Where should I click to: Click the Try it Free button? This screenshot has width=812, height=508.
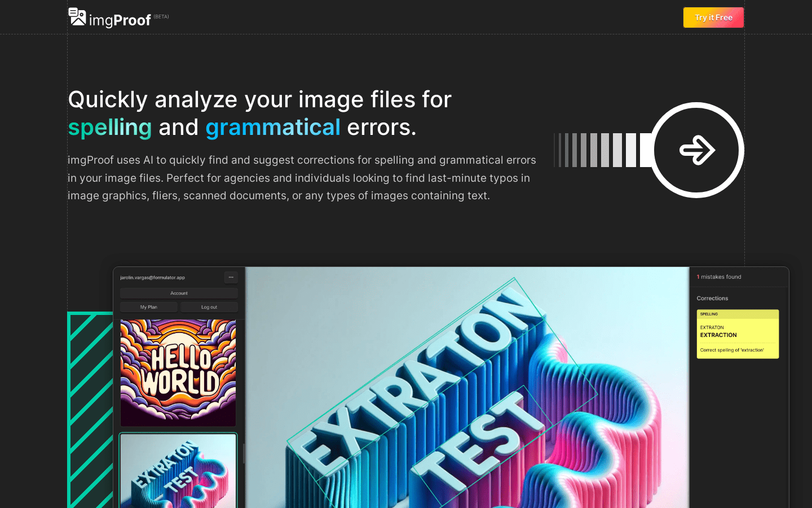(713, 17)
